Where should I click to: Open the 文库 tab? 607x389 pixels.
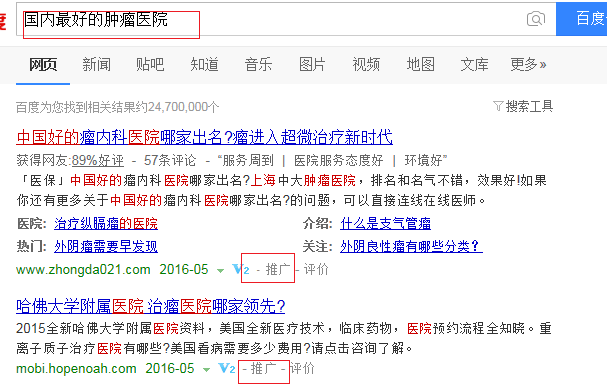(x=474, y=64)
